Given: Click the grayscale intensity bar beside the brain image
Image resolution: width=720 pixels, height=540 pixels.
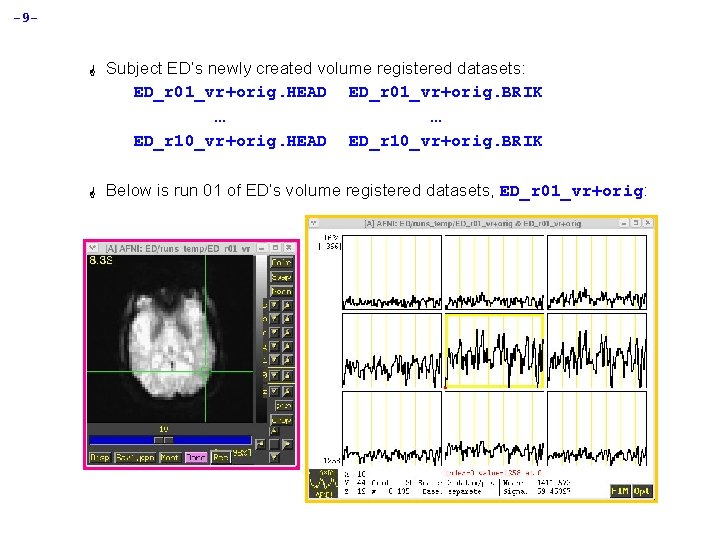Looking at the screenshot, I should [261, 338].
